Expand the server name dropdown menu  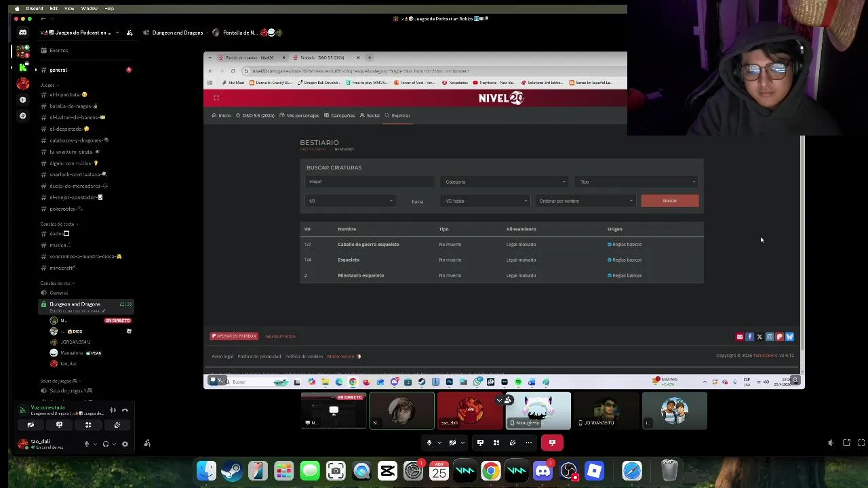pyautogui.click(x=117, y=33)
